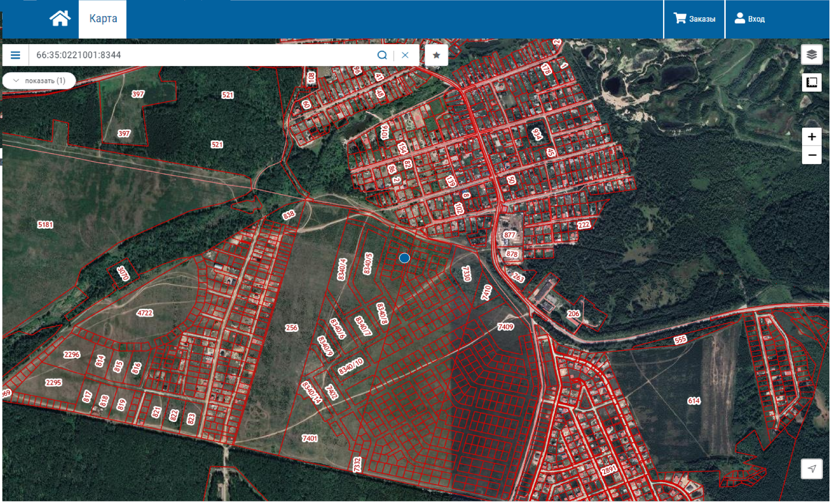The height and width of the screenshot is (504, 831).
Task: Select parcel labeled 7401 on map
Action: point(309,438)
